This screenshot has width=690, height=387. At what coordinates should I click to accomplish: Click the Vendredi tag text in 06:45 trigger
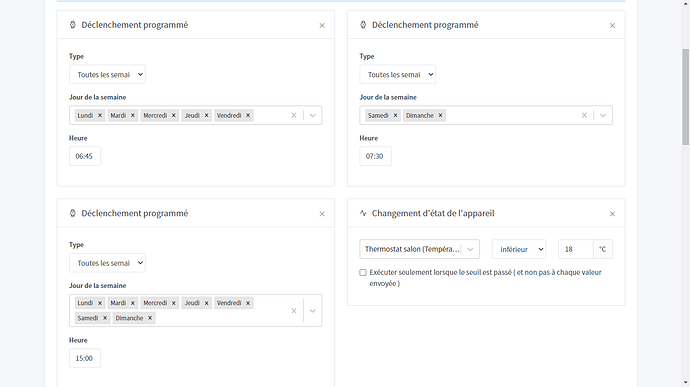click(229, 115)
